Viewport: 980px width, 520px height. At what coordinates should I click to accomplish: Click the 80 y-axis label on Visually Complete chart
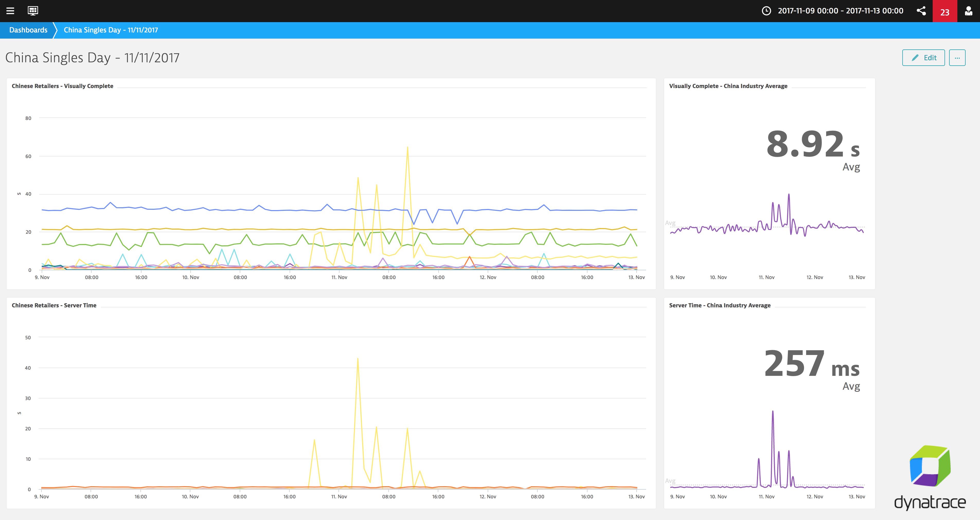(28, 118)
